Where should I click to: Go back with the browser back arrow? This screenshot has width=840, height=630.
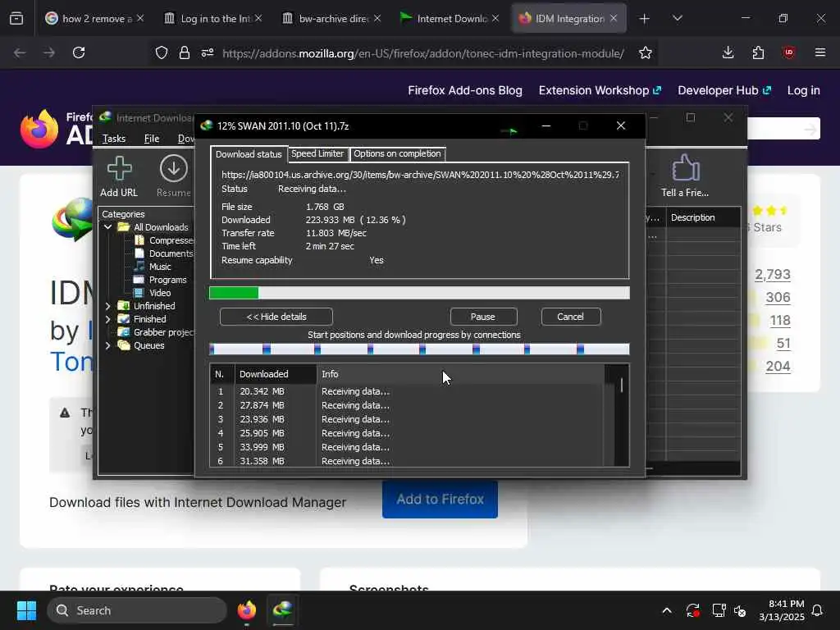[x=20, y=52]
